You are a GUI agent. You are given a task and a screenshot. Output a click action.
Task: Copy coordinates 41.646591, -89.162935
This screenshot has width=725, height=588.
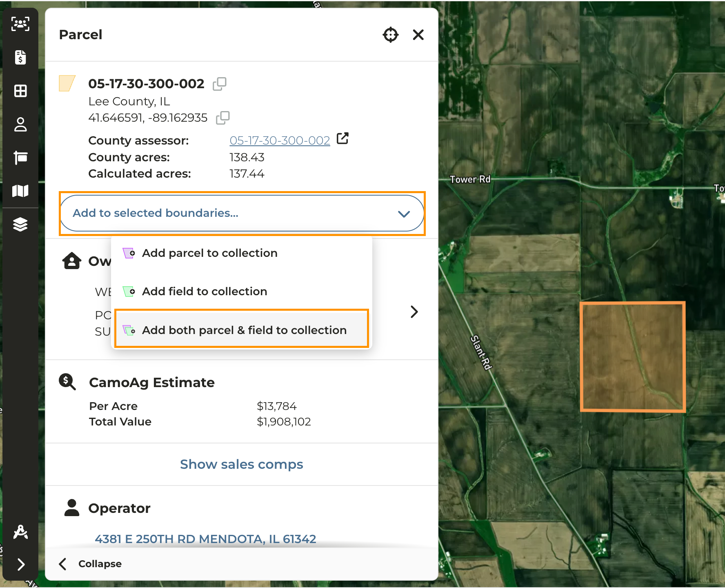[x=223, y=118]
